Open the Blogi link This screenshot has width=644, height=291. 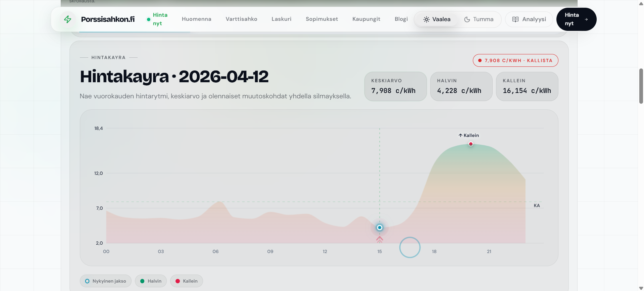click(x=401, y=19)
